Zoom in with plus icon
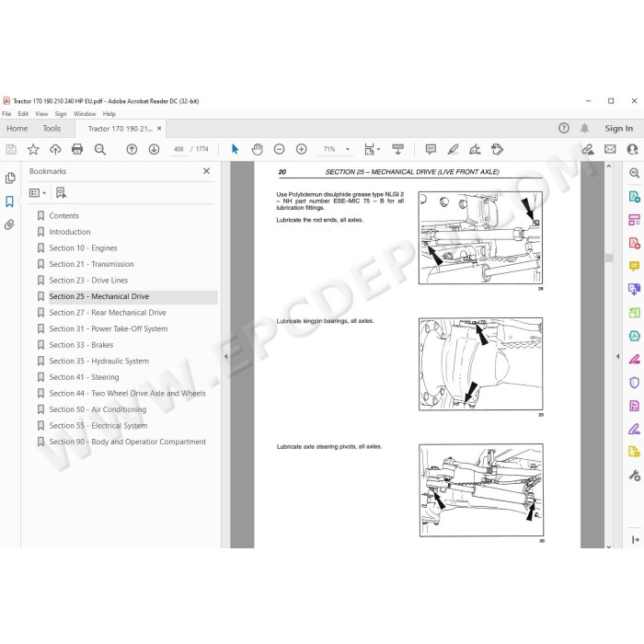 pos(302,149)
